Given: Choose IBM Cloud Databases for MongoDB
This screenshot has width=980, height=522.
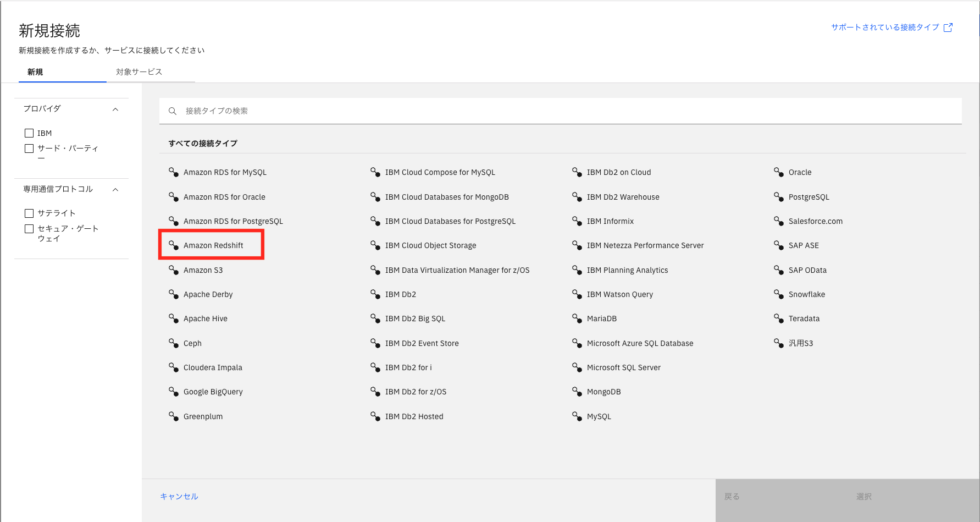Looking at the screenshot, I should [x=447, y=197].
